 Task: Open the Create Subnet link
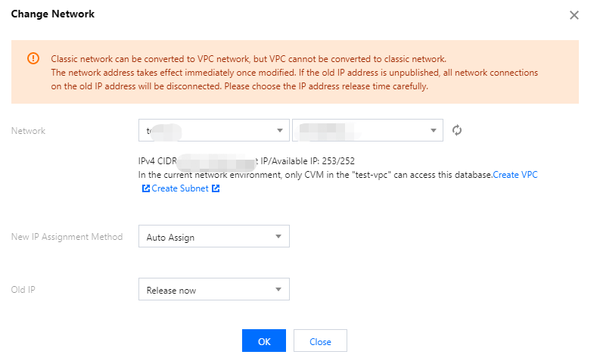(x=180, y=188)
